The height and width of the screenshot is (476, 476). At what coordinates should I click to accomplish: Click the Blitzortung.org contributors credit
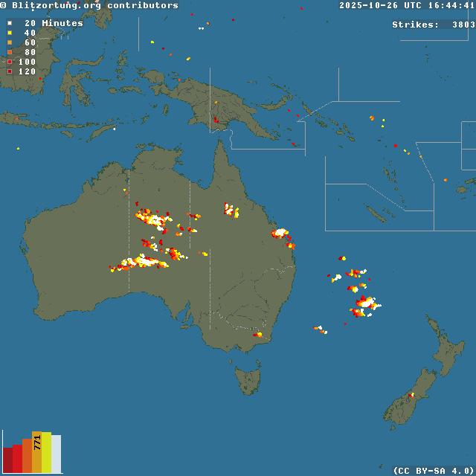(89, 5)
